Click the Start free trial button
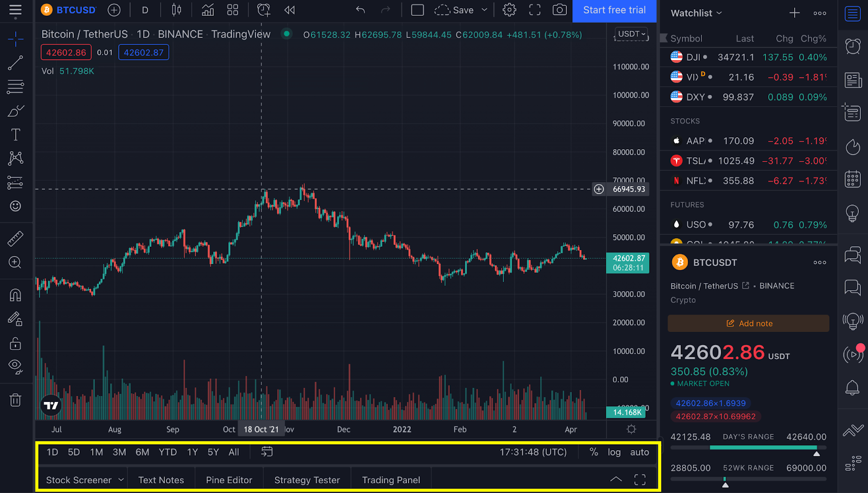Image resolution: width=868 pixels, height=493 pixels. click(x=614, y=10)
